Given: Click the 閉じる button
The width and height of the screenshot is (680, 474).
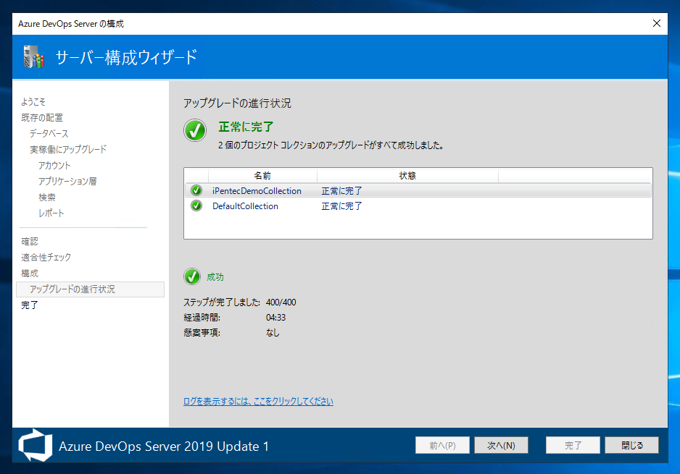Looking at the screenshot, I should click(632, 445).
